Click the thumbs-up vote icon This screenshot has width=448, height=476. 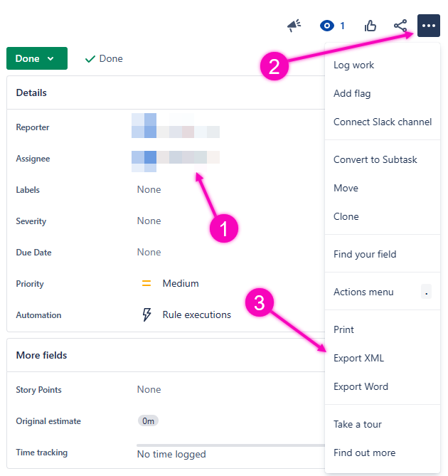(370, 26)
